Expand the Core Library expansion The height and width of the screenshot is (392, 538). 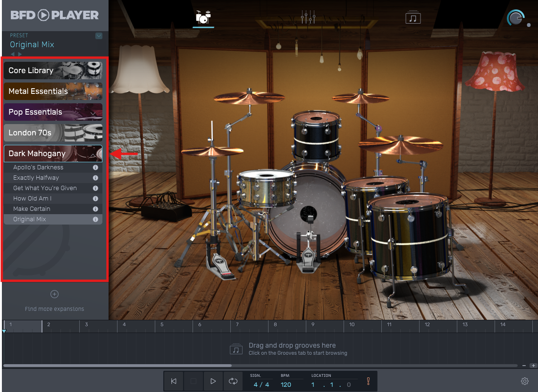coord(53,70)
